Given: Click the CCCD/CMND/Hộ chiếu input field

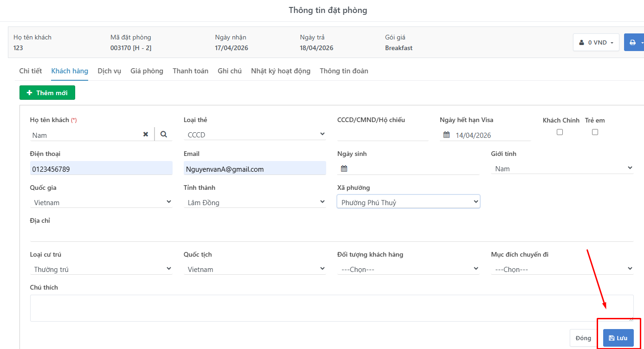Looking at the screenshot, I should 383,135.
